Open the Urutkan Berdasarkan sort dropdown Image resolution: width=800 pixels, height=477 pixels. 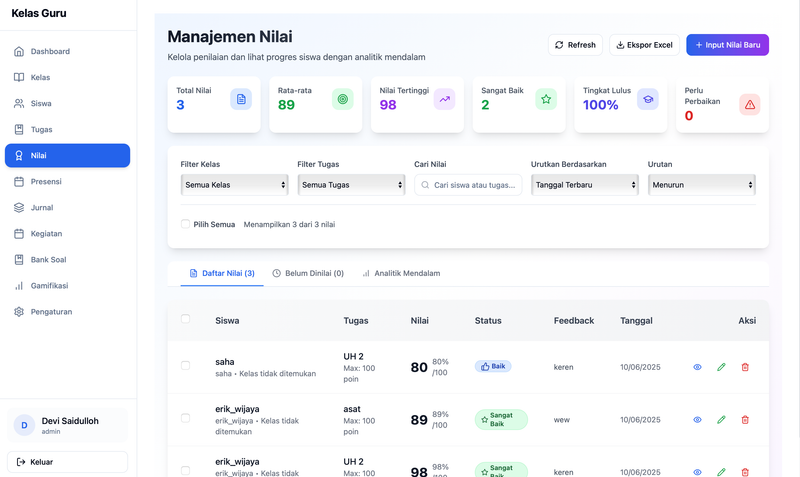(585, 185)
